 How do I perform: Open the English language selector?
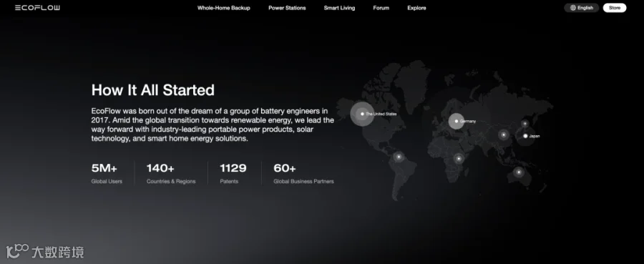[x=581, y=8]
